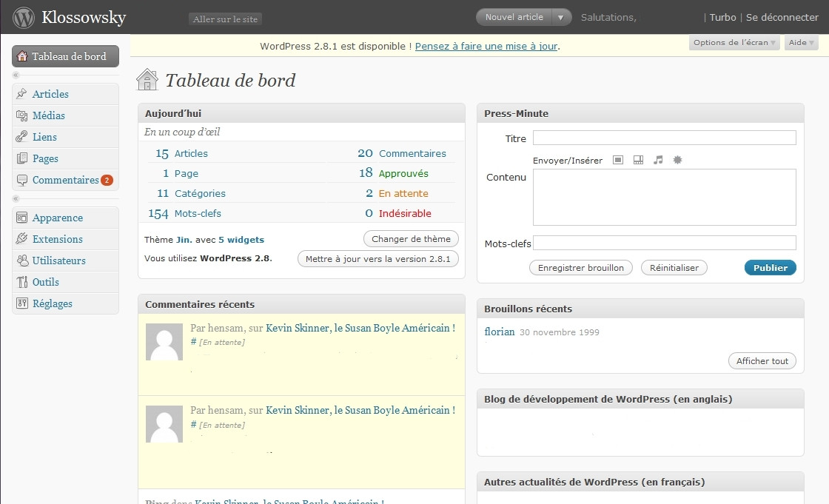Open the Commentaires menu in sidebar

coord(66,180)
